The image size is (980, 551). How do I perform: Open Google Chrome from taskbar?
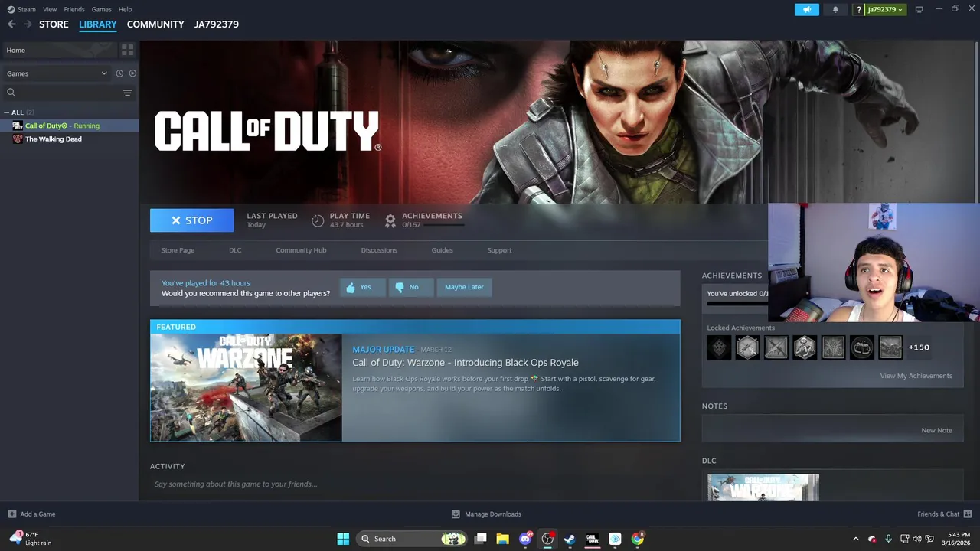[x=637, y=539]
